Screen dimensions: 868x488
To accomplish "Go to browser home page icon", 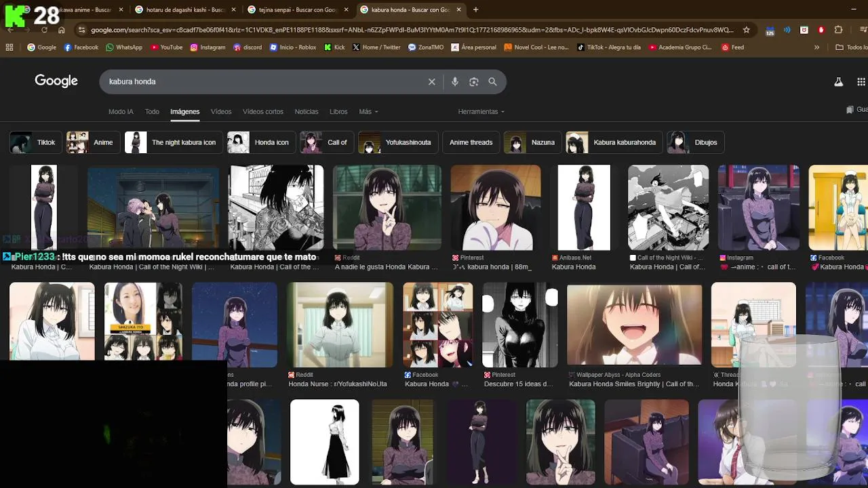I will pyautogui.click(x=61, y=30).
